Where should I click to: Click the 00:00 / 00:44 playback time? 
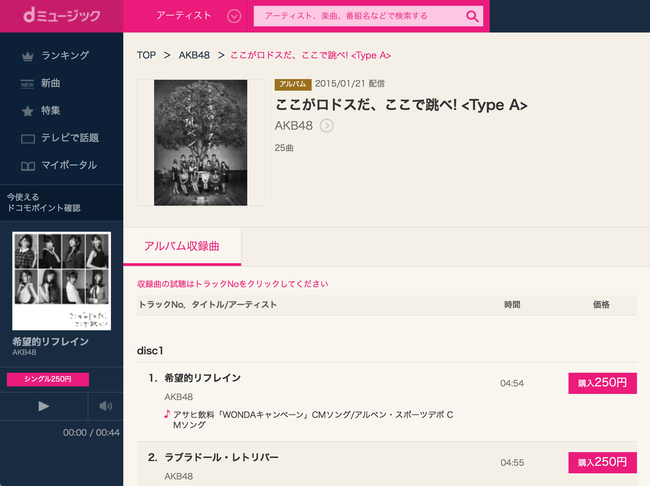click(91, 433)
